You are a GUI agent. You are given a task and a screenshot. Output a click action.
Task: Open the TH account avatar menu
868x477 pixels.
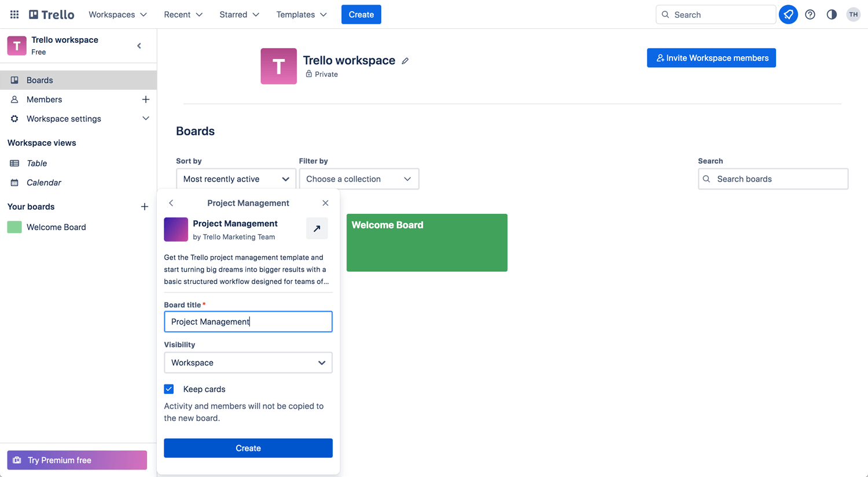pos(854,14)
